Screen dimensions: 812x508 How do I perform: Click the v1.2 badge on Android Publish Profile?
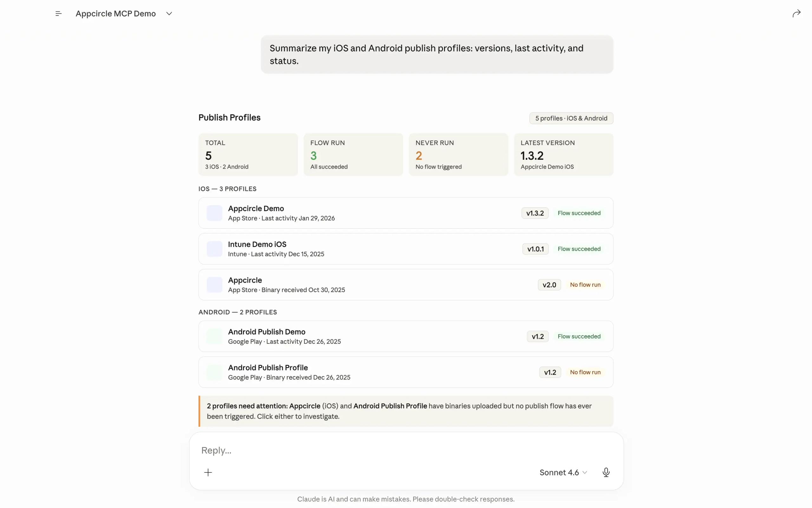pyautogui.click(x=550, y=372)
